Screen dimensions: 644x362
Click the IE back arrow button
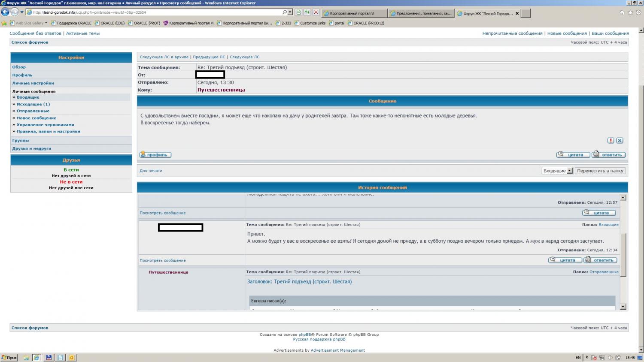(x=5, y=12)
